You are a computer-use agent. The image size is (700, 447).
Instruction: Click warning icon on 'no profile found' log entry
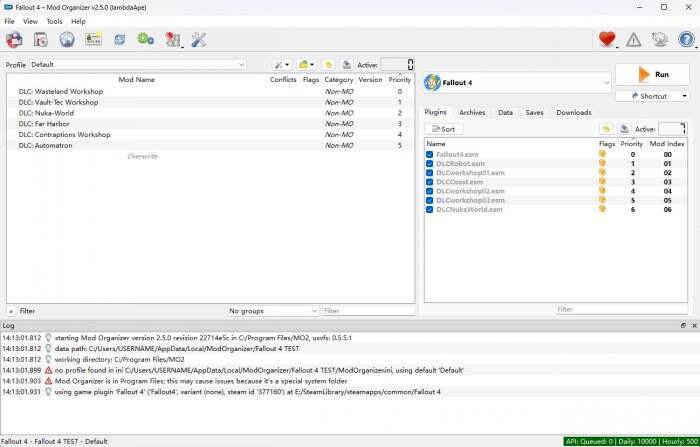click(x=48, y=370)
